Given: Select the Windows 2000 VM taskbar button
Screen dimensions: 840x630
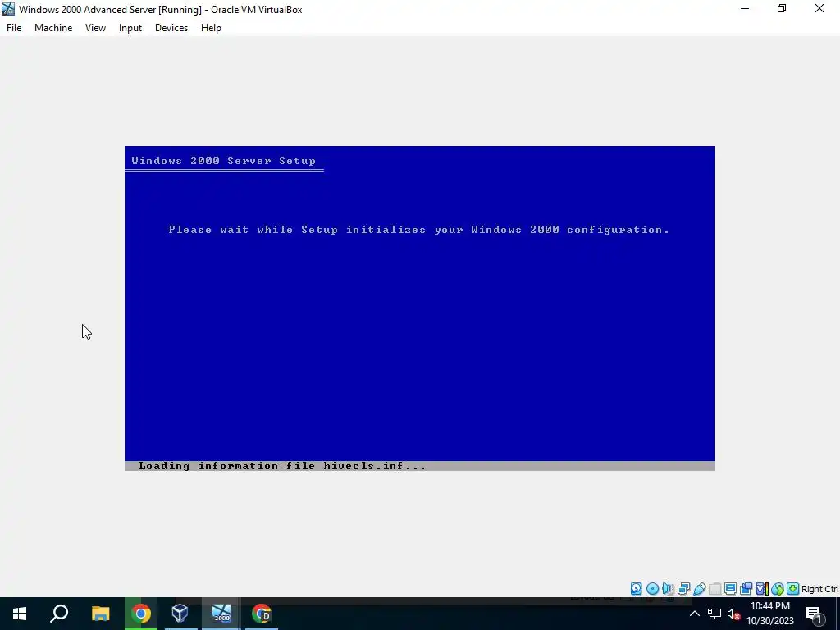Looking at the screenshot, I should point(221,614).
